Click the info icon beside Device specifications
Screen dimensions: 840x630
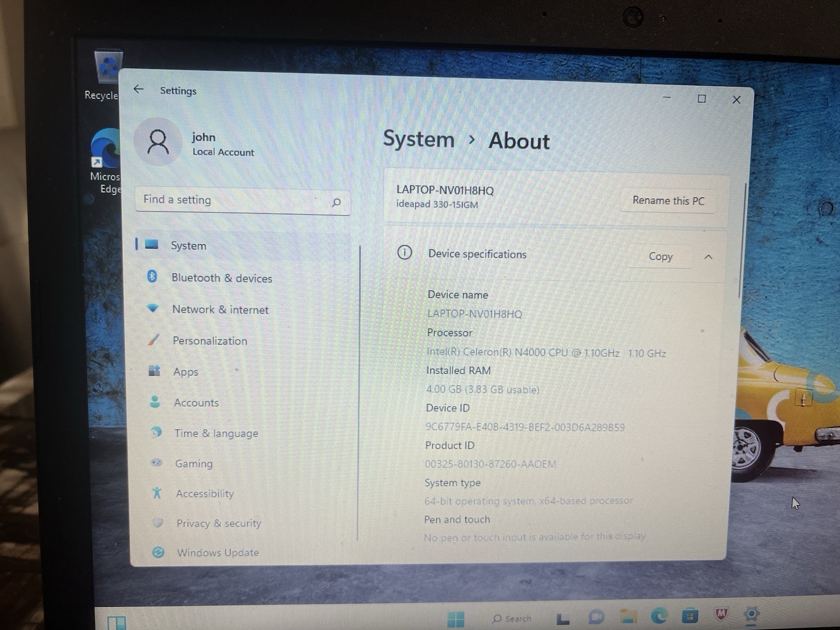click(x=404, y=253)
